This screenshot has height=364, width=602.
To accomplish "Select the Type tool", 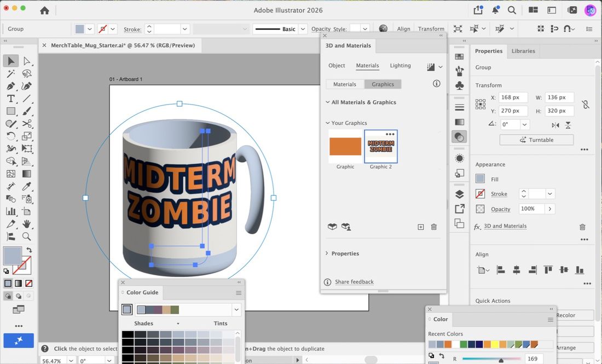I will 11,99.
